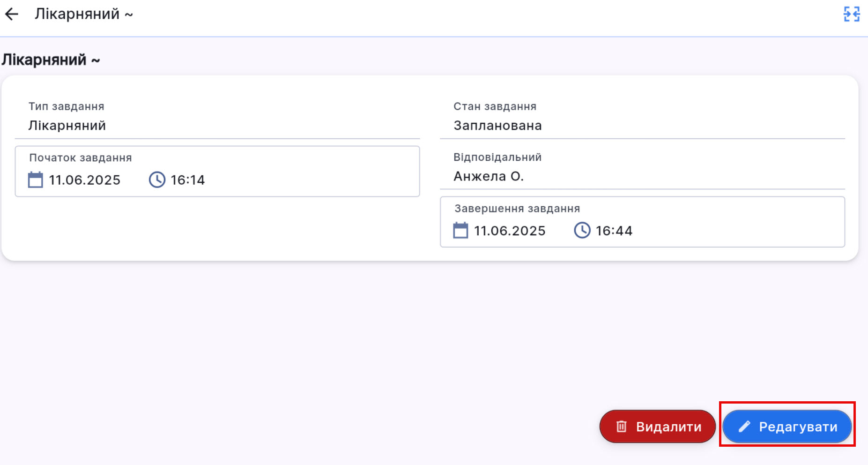Open the Стан завдання field showing Запланована

pyautogui.click(x=642, y=125)
